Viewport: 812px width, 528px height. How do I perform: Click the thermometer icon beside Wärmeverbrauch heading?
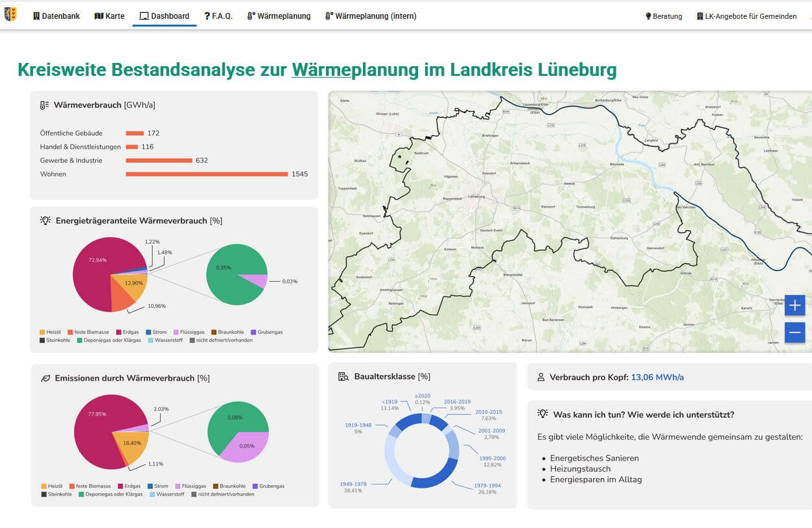(x=44, y=105)
